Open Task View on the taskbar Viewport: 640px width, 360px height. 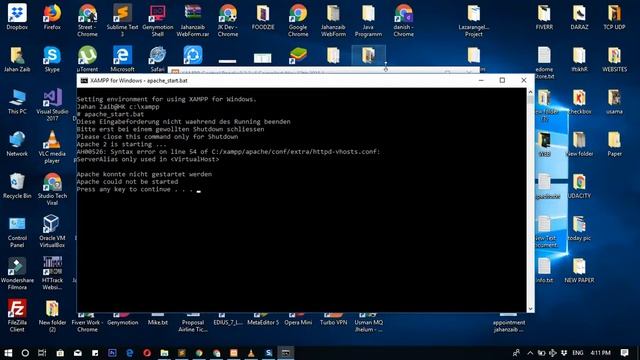pyautogui.click(x=42, y=353)
